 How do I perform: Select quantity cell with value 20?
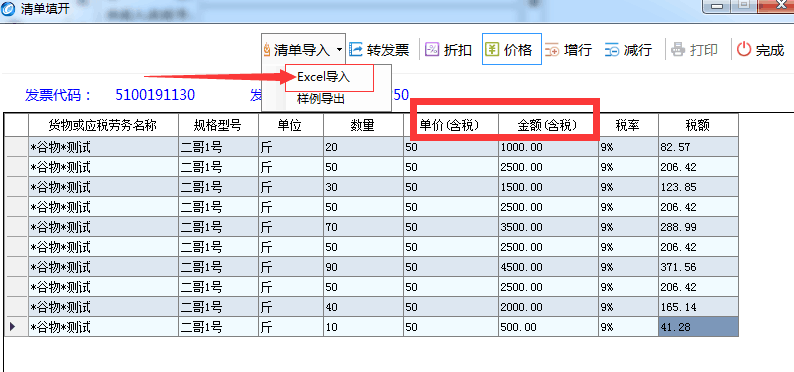pyautogui.click(x=363, y=147)
